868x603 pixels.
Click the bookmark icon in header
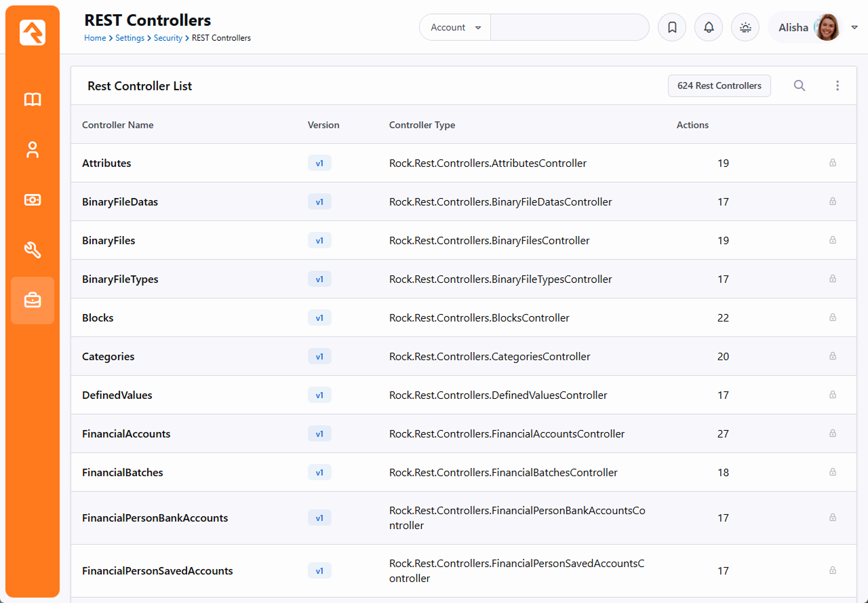click(672, 28)
